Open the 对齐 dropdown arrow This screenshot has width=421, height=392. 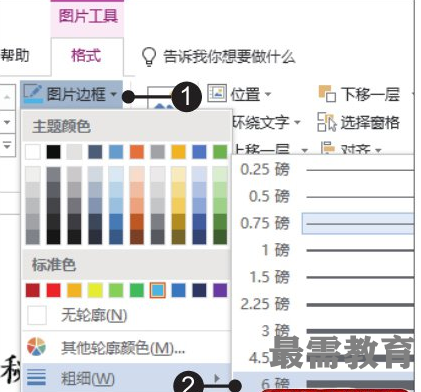(x=378, y=151)
